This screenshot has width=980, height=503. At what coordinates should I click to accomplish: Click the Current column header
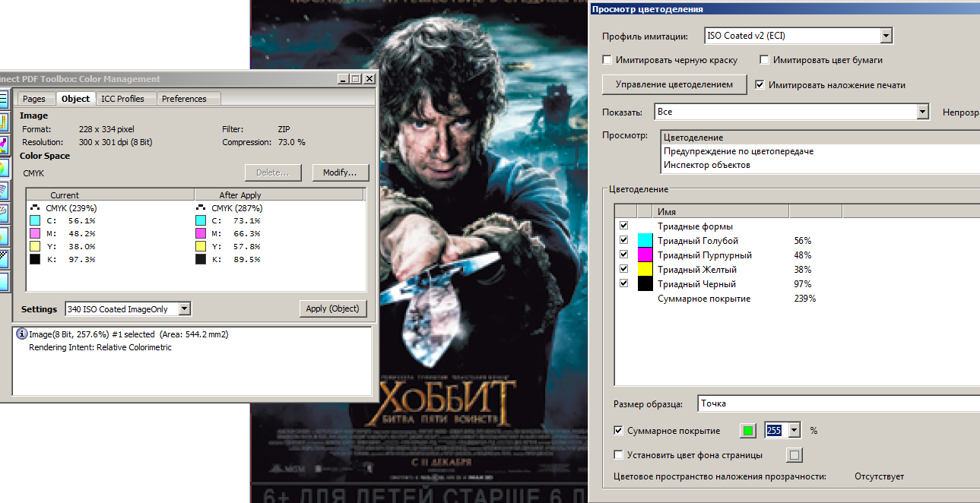click(x=110, y=195)
